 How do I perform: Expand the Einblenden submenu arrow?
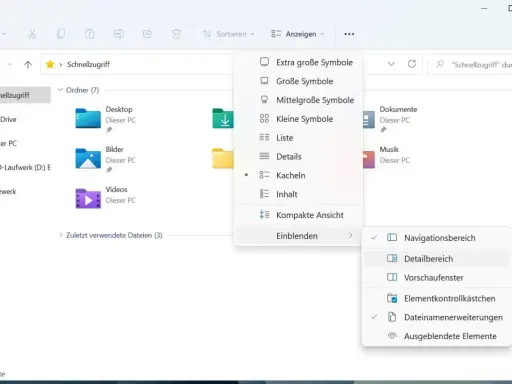350,236
